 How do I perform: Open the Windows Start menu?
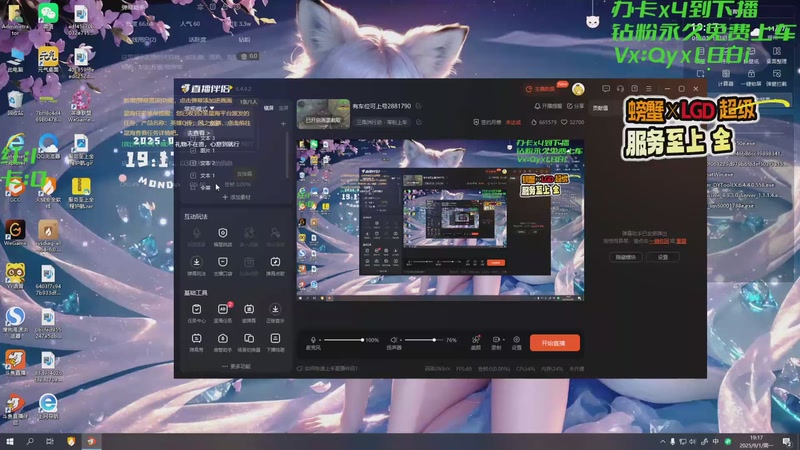pos(10,441)
